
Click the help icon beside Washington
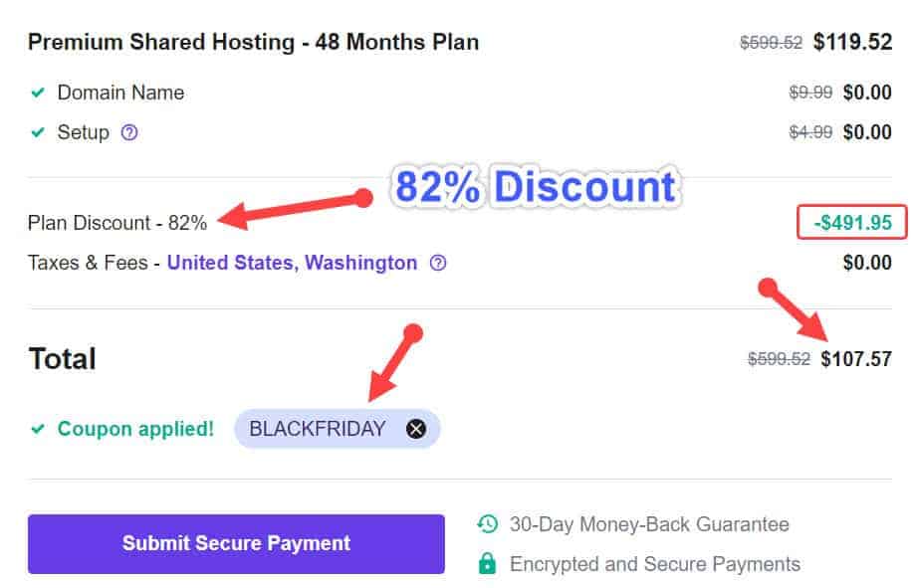point(438,264)
